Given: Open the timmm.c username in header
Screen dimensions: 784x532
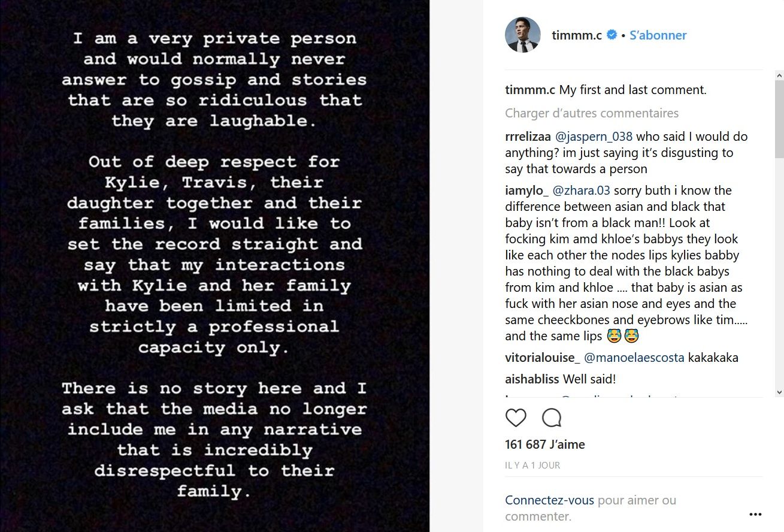Looking at the screenshot, I should (x=576, y=35).
